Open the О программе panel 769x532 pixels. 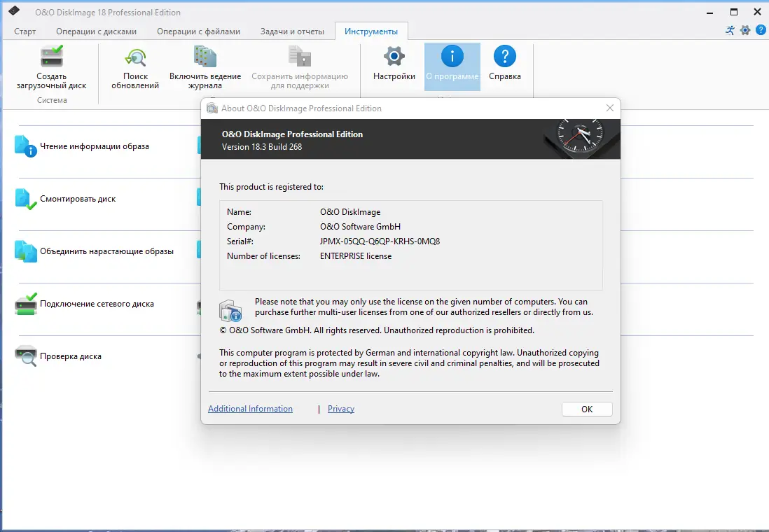452,66
